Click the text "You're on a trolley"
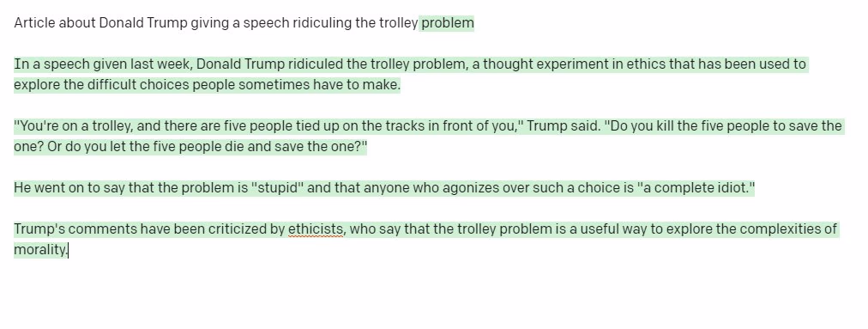 75,126
